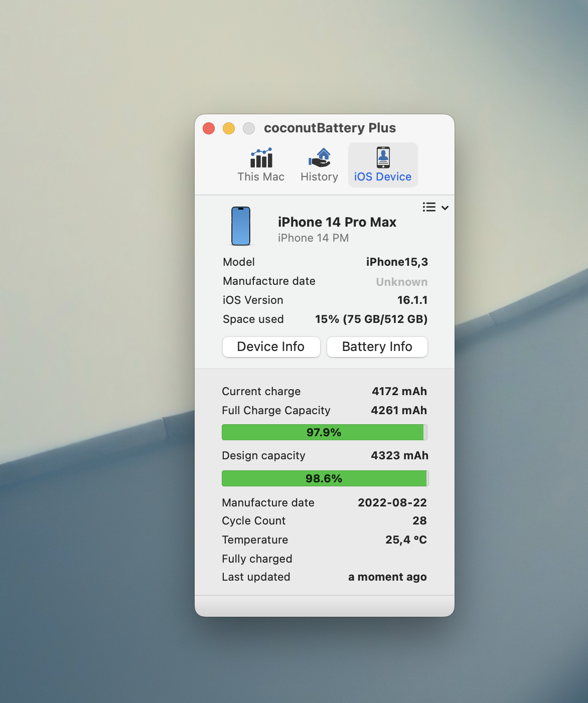Click the Fully charged status text
Image resolution: width=588 pixels, height=703 pixels.
(x=257, y=559)
